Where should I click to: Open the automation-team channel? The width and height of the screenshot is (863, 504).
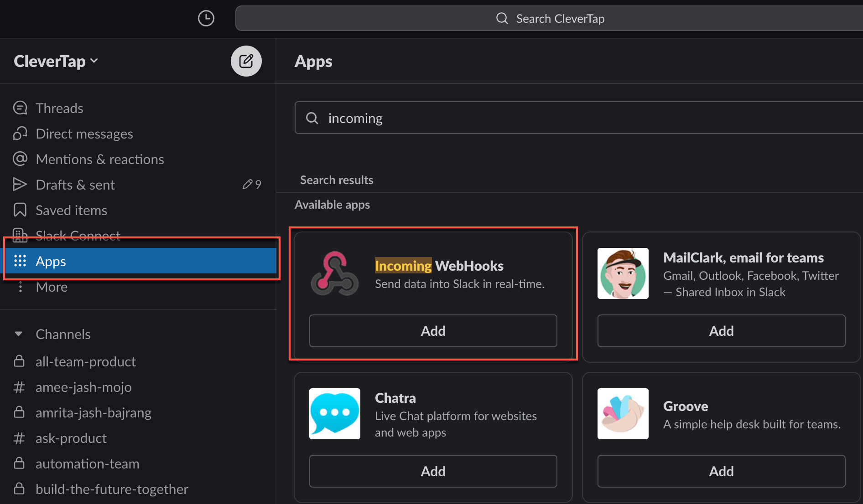tap(138, 463)
